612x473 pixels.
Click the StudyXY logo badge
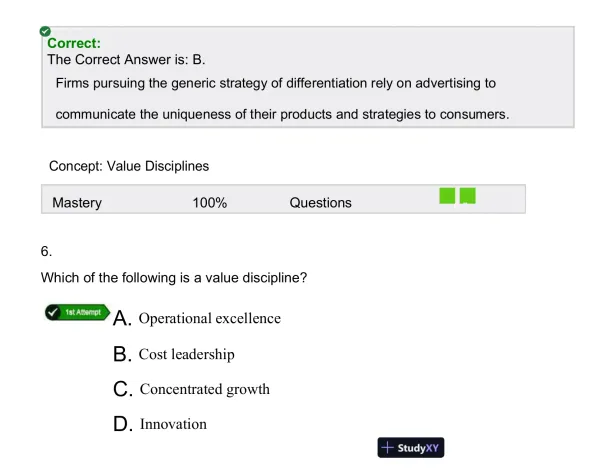tap(411, 448)
